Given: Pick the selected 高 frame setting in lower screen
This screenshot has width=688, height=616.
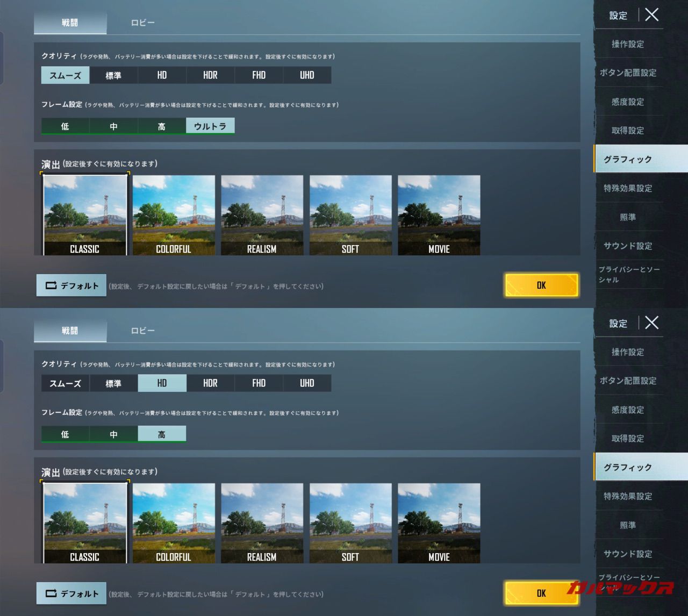Looking at the screenshot, I should [x=162, y=434].
